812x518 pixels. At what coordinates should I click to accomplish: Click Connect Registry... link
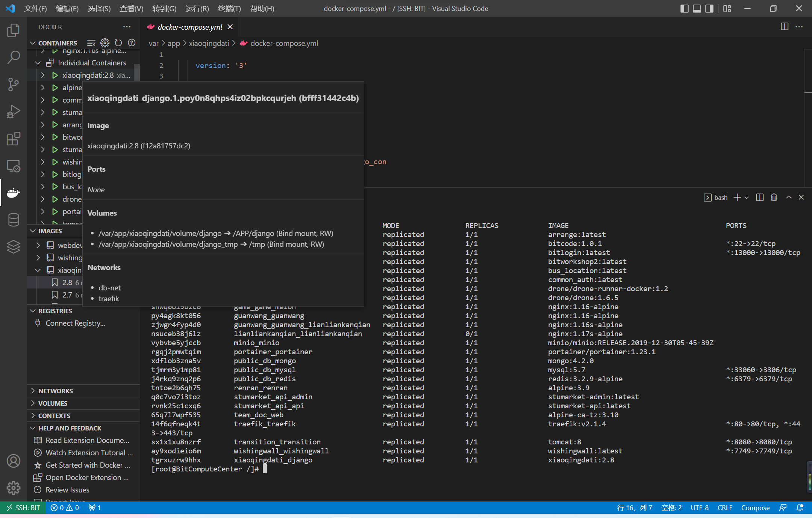[75, 323]
